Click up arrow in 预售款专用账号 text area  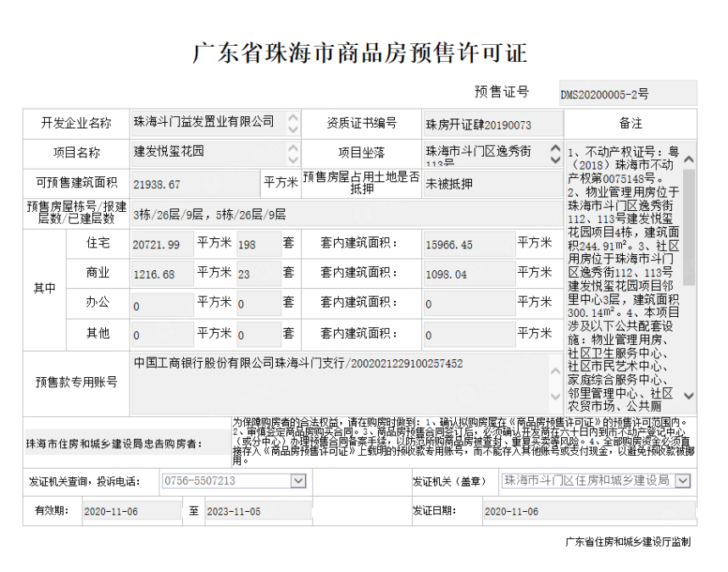click(555, 371)
